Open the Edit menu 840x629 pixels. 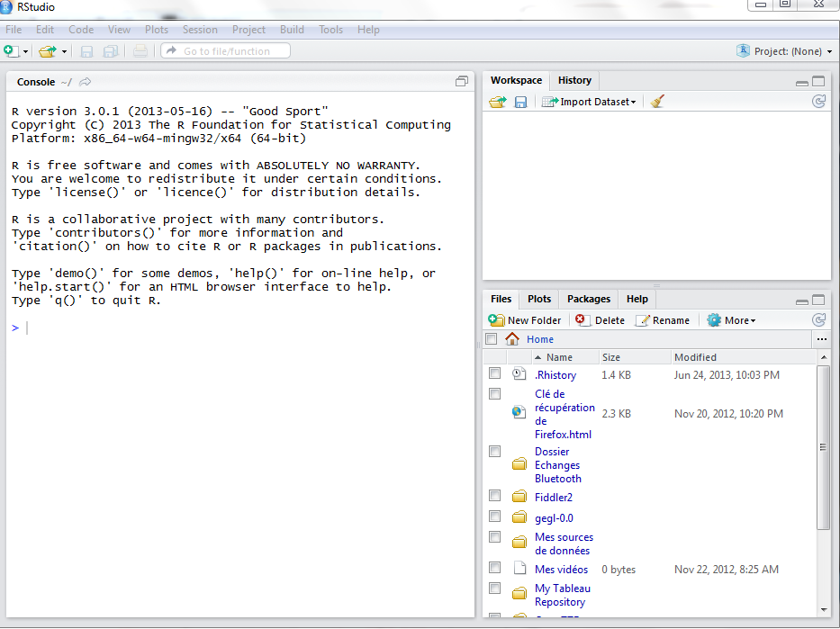click(45, 30)
